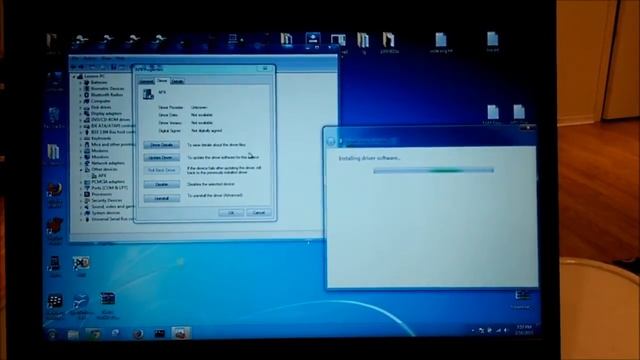
Task: Expand the Biometric Devices node
Action: [x=81, y=89]
